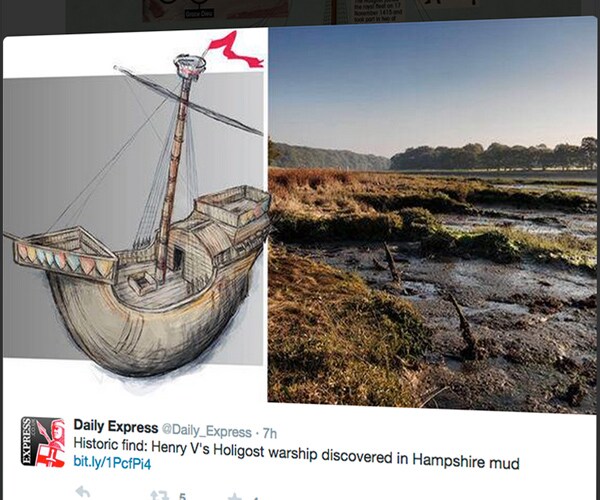Open the Daily Express profile avatar
This screenshot has width=600, height=500.
[x=43, y=442]
